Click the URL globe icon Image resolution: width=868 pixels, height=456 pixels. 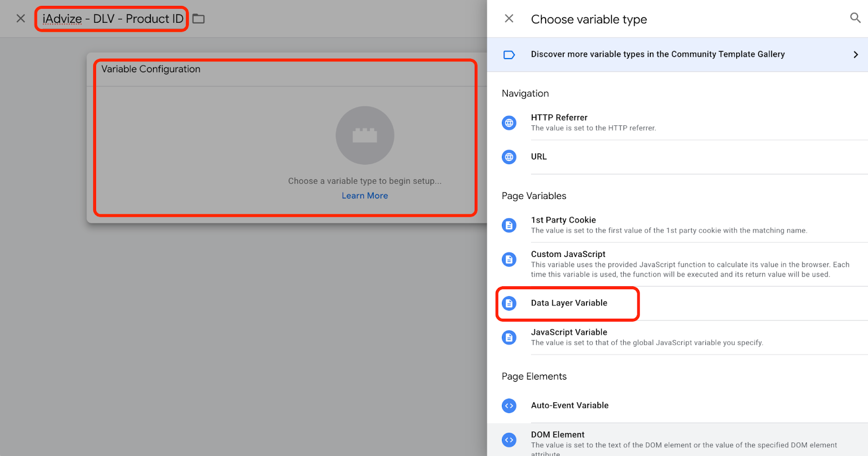click(x=509, y=157)
